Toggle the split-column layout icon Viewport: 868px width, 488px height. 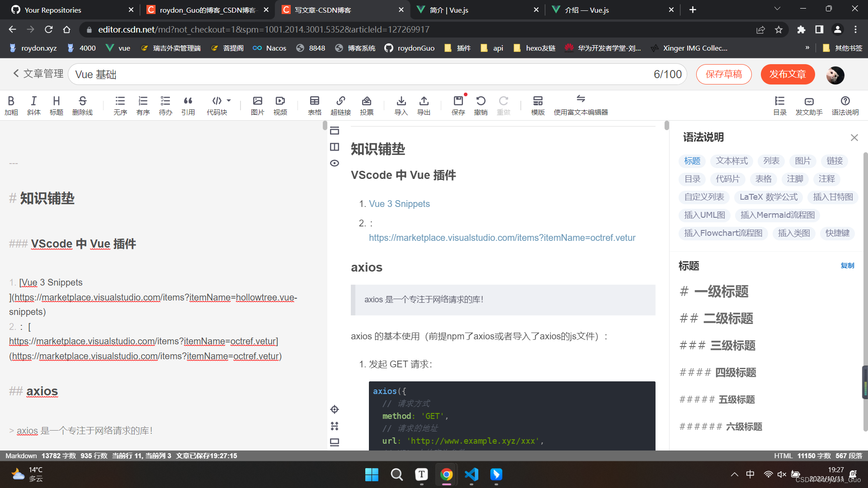[x=335, y=147]
